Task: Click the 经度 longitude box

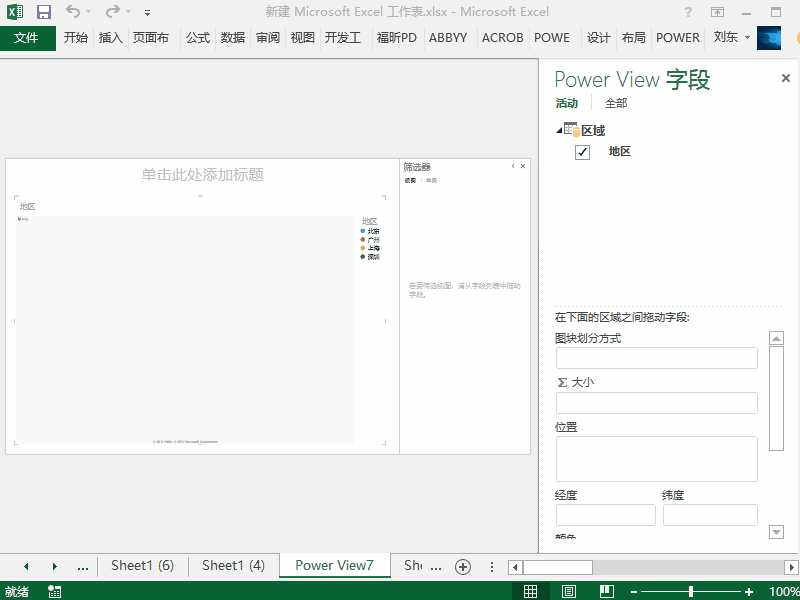Action: tap(606, 515)
